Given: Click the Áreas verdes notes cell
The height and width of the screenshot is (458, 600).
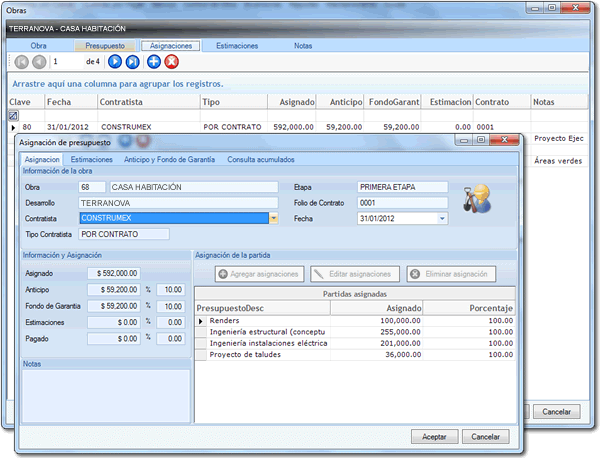Looking at the screenshot, I should point(558,161).
